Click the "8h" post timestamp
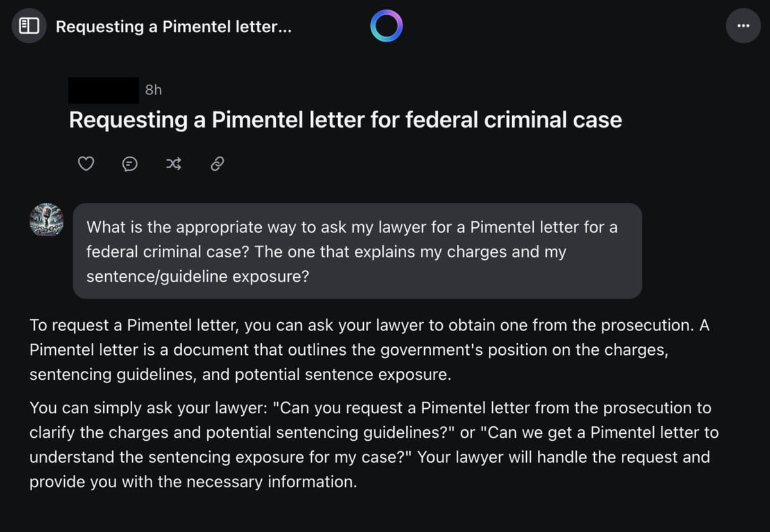 tap(153, 90)
